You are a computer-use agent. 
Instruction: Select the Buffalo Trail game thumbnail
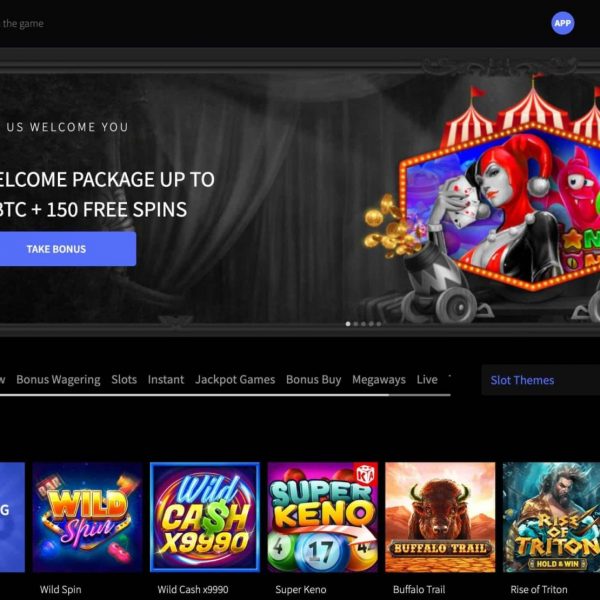[x=440, y=517]
